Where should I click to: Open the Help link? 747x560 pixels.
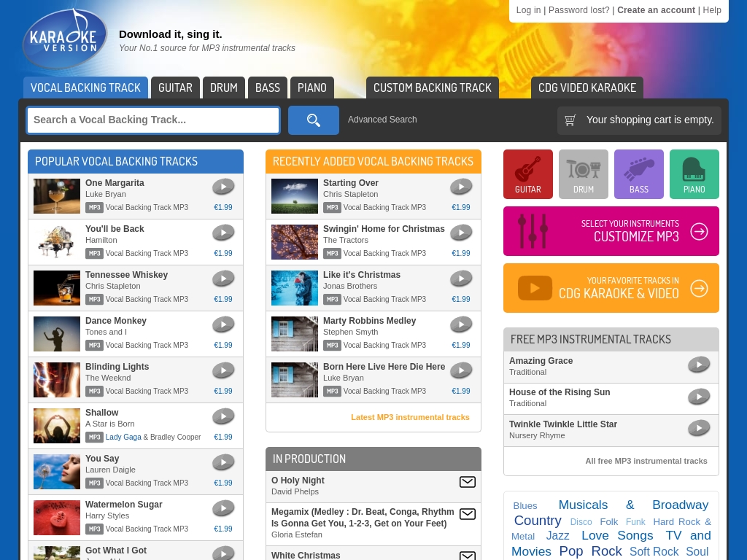(712, 10)
